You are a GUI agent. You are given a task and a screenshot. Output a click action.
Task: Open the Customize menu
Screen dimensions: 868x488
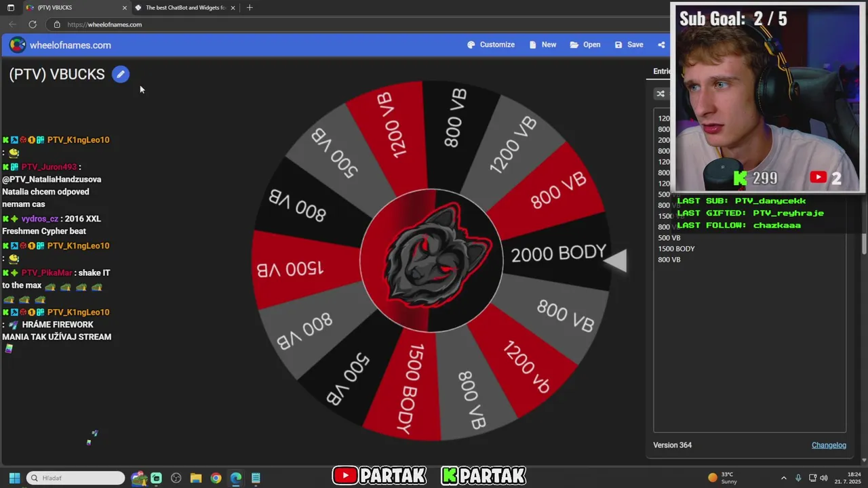tap(491, 45)
